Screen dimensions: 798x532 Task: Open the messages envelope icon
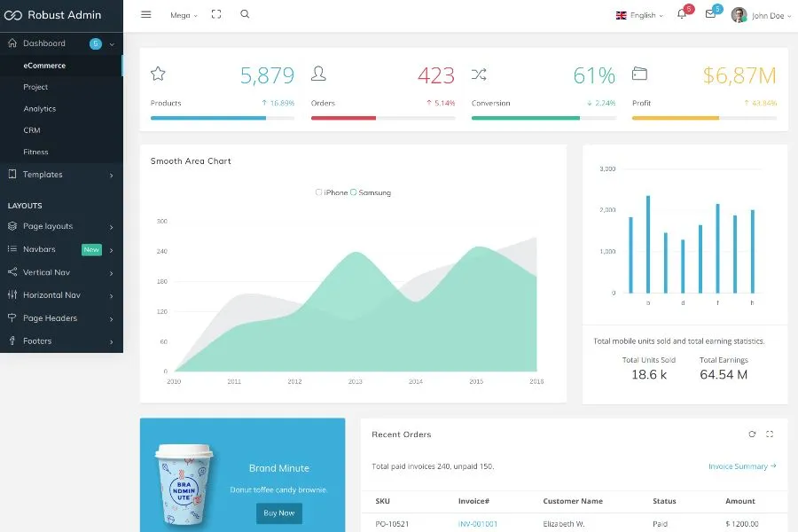coord(710,15)
